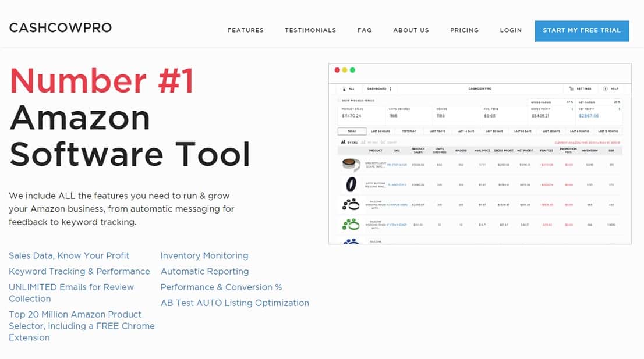Select the Today time range tab
644x359 pixels.
click(352, 131)
